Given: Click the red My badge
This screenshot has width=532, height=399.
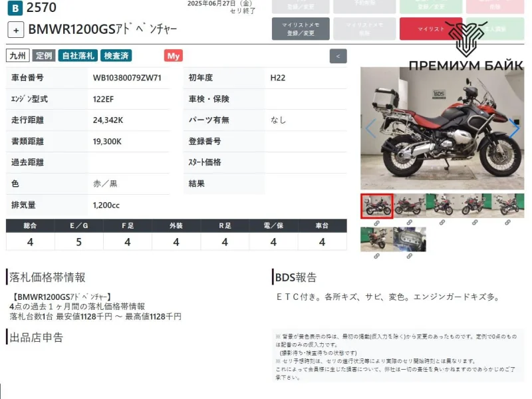Looking at the screenshot, I should point(173,56).
